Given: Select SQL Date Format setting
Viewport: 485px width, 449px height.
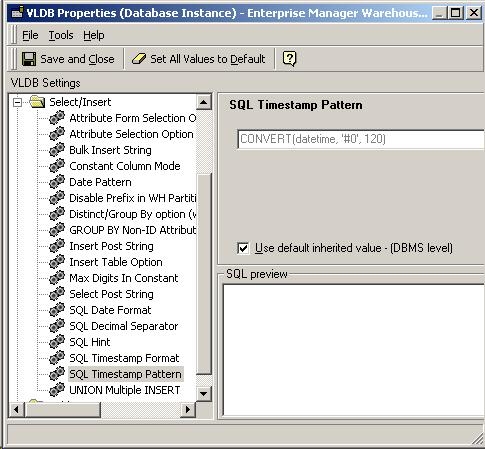Looking at the screenshot, I should click(x=110, y=310).
